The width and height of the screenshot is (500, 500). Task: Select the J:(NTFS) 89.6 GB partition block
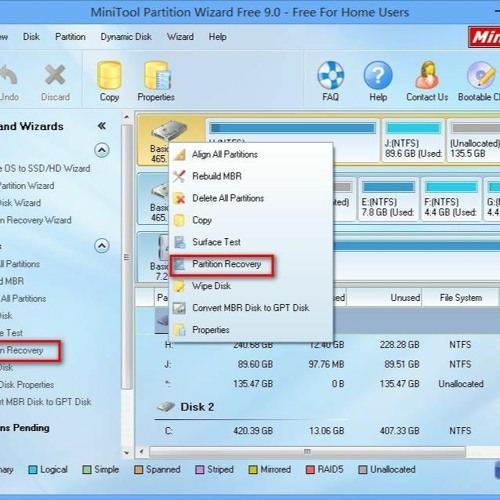click(x=413, y=140)
